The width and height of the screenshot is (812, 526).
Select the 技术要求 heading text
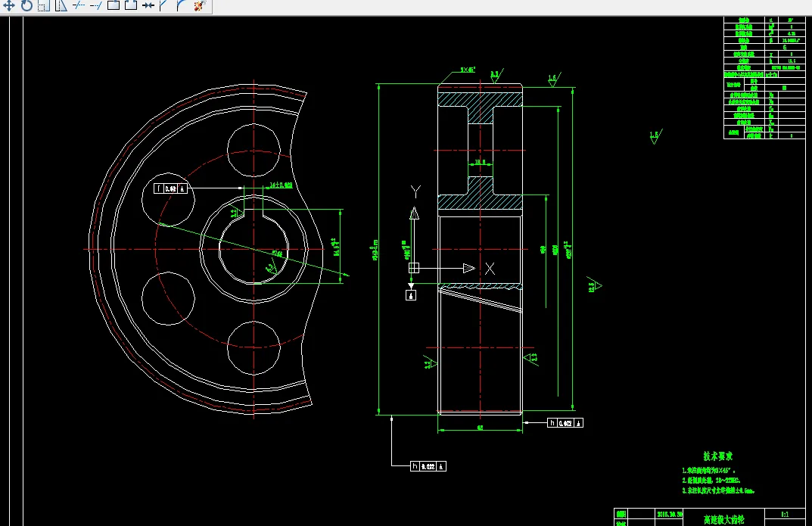tap(717, 456)
